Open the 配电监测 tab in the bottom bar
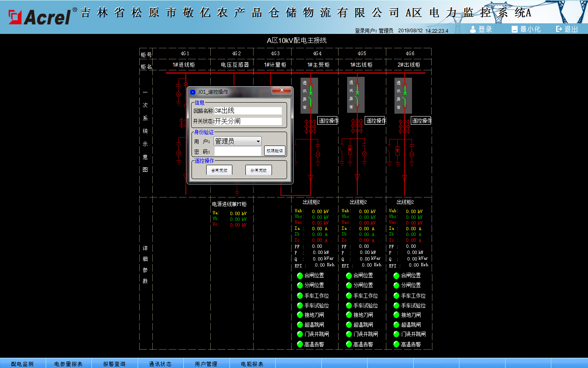This screenshot has width=588, height=368. click(22, 364)
